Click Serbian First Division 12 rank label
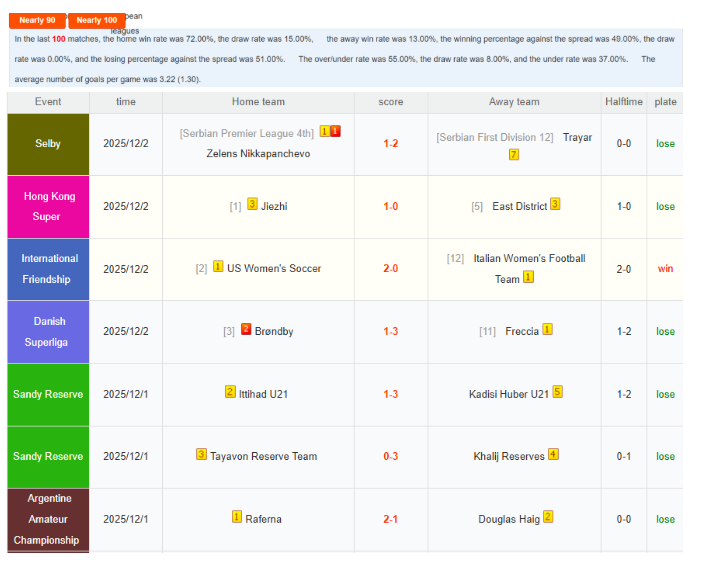The image size is (709, 563). pyautogui.click(x=495, y=137)
